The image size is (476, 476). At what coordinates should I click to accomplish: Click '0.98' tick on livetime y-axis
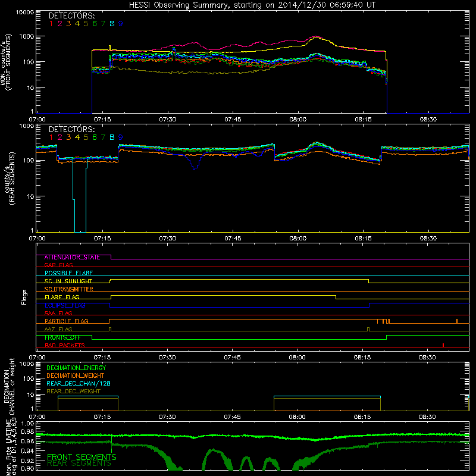(27, 432)
